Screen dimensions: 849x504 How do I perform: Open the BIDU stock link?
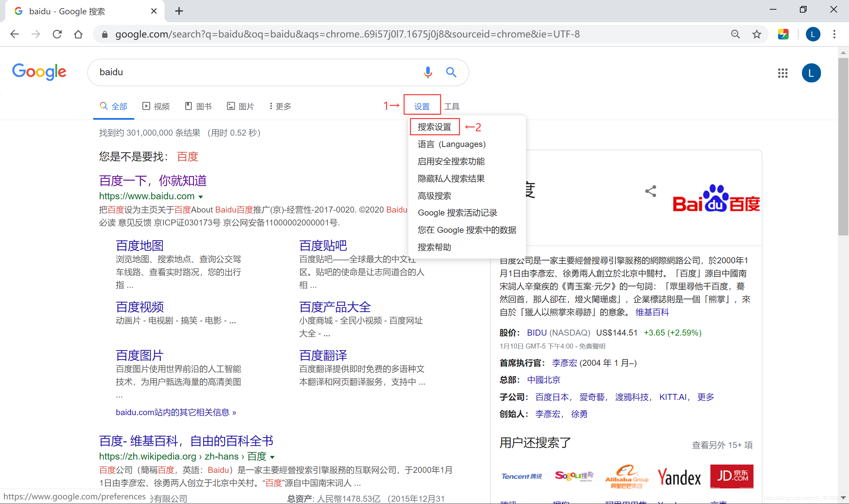pos(537,333)
